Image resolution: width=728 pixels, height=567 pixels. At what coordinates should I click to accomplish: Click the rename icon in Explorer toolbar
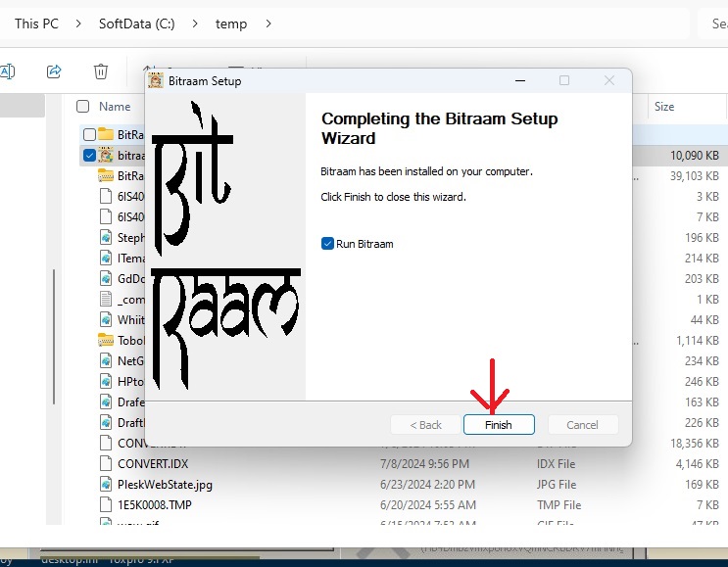[x=8, y=71]
